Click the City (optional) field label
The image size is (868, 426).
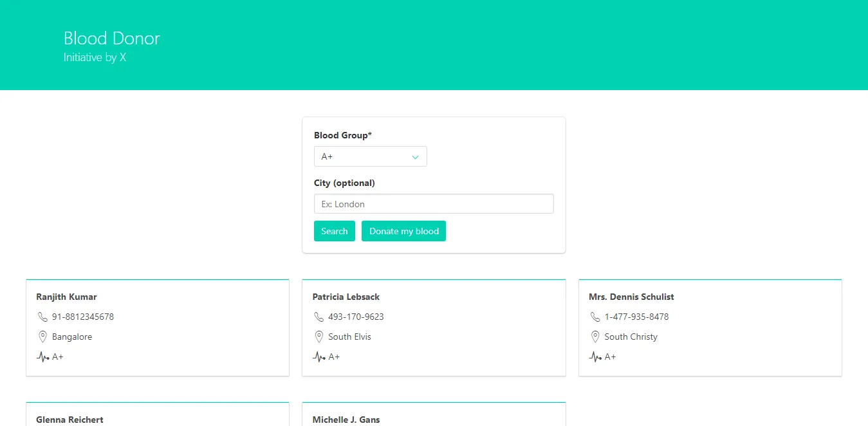point(344,183)
